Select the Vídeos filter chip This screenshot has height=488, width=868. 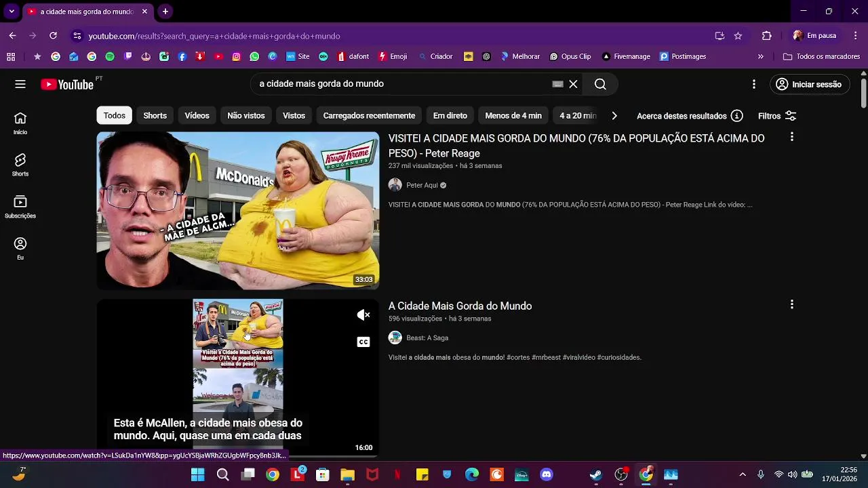point(197,116)
